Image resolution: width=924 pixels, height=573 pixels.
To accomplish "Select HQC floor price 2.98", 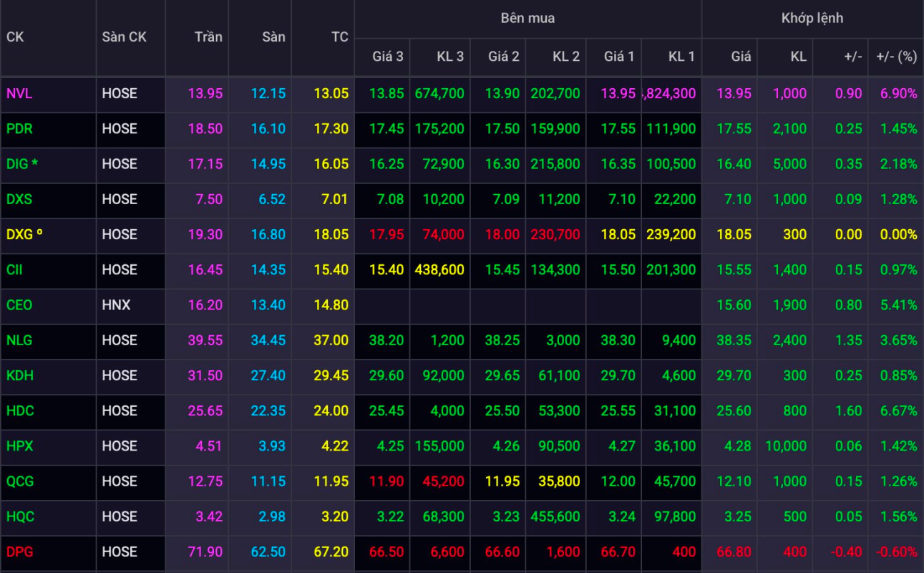I will point(272,516).
